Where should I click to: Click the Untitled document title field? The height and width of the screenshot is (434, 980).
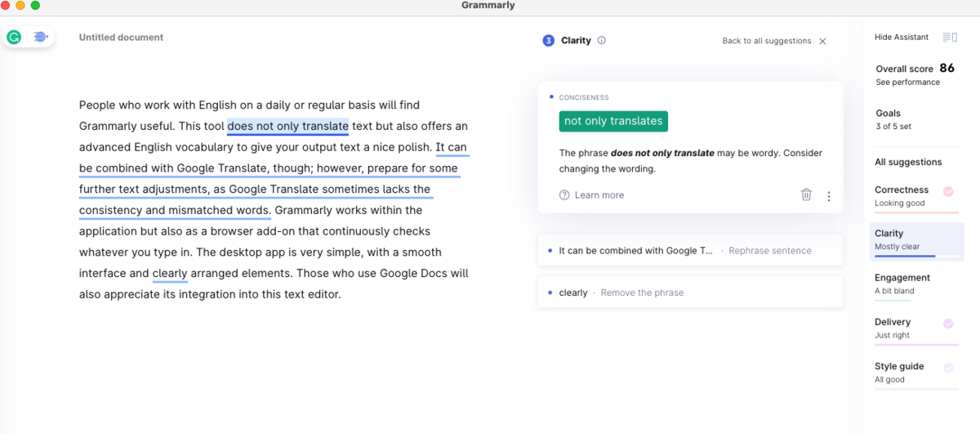pos(121,38)
